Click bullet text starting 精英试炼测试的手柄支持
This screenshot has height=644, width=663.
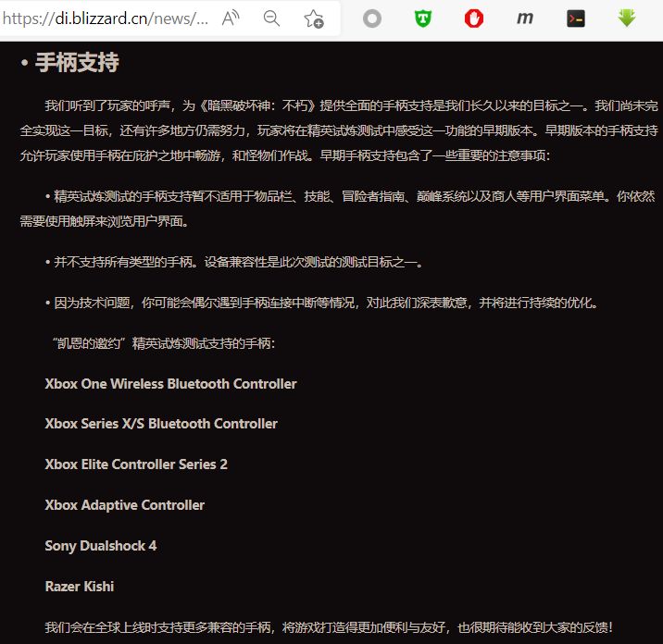[339, 209]
